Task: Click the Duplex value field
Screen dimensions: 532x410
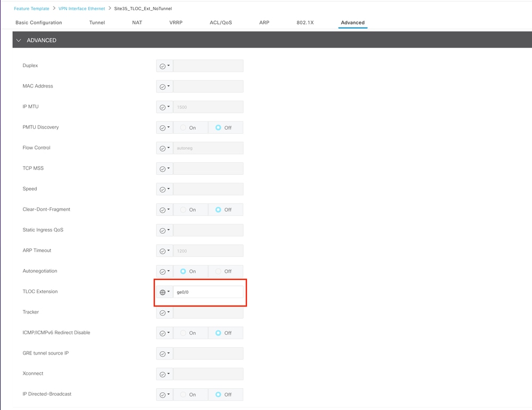Action: tap(208, 66)
